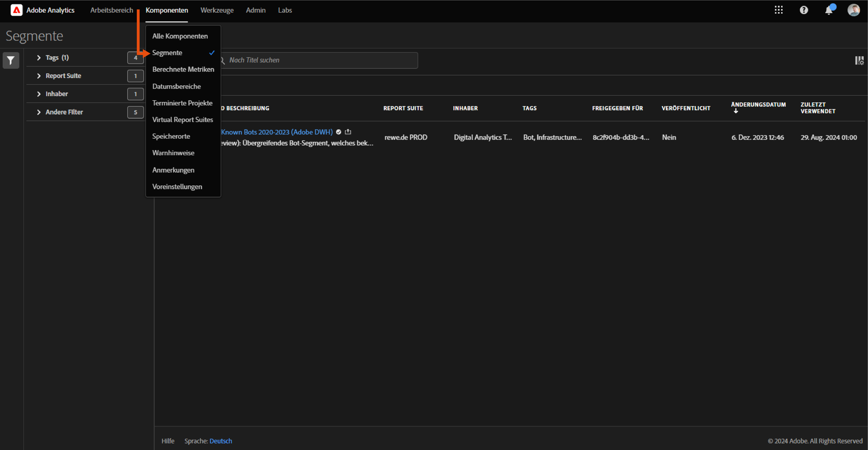Select Voreinstellungen from the dropdown

(183, 186)
